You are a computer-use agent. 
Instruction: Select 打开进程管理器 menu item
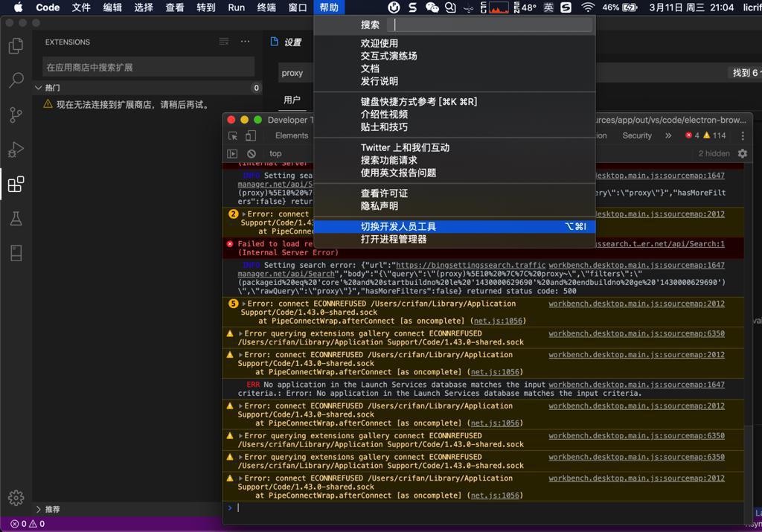[455, 239]
